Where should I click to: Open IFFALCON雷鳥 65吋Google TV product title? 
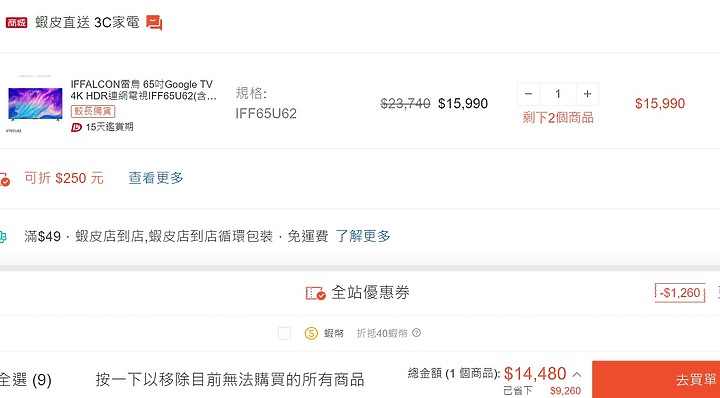point(143,90)
